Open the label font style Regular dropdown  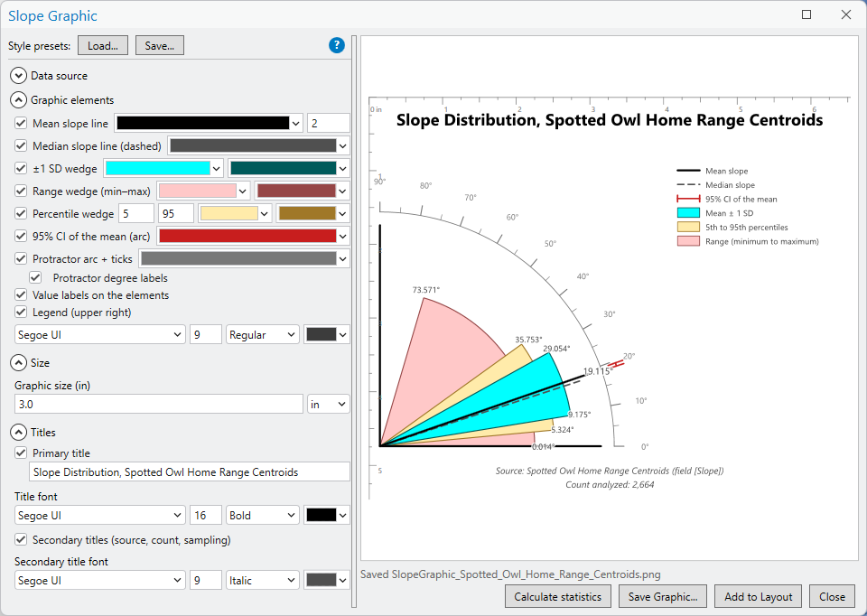point(262,334)
